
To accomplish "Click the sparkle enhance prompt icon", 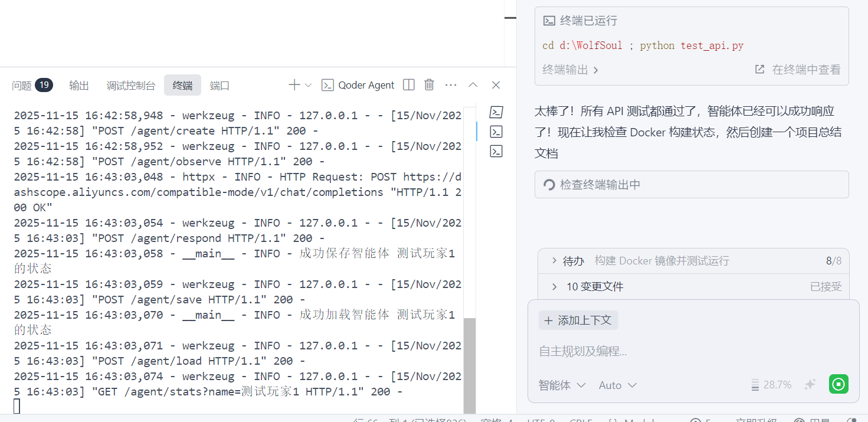I will 810,384.
